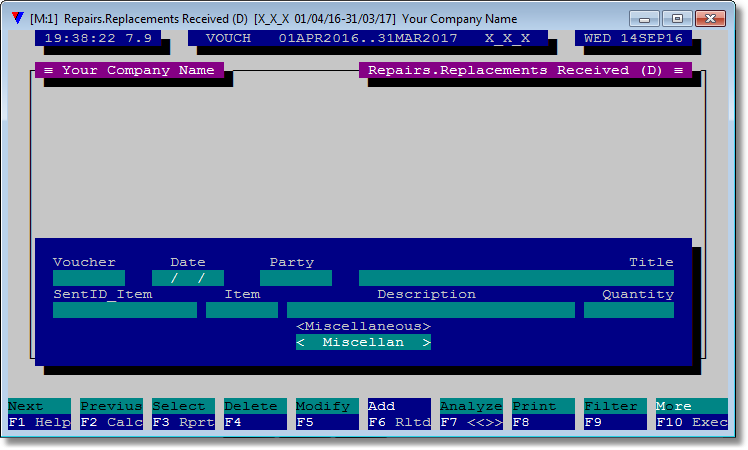Screen dimensions: 748x450
Task: Click into the Description input field
Action: point(431,310)
